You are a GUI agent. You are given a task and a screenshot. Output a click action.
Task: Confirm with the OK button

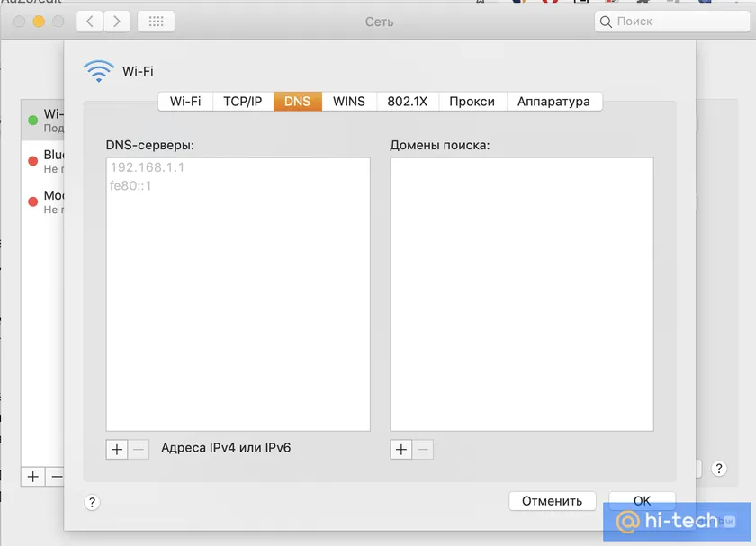pyautogui.click(x=643, y=501)
